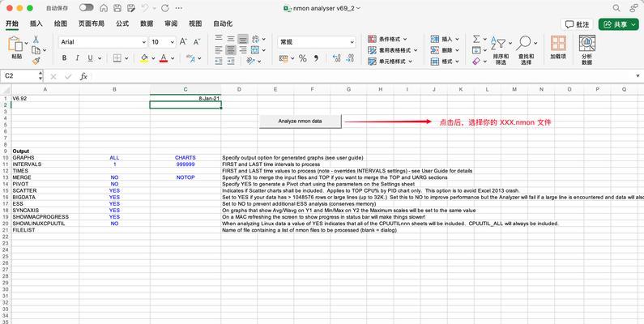Apply comma style number format
This screenshot has height=324, width=644.
pos(316,58)
